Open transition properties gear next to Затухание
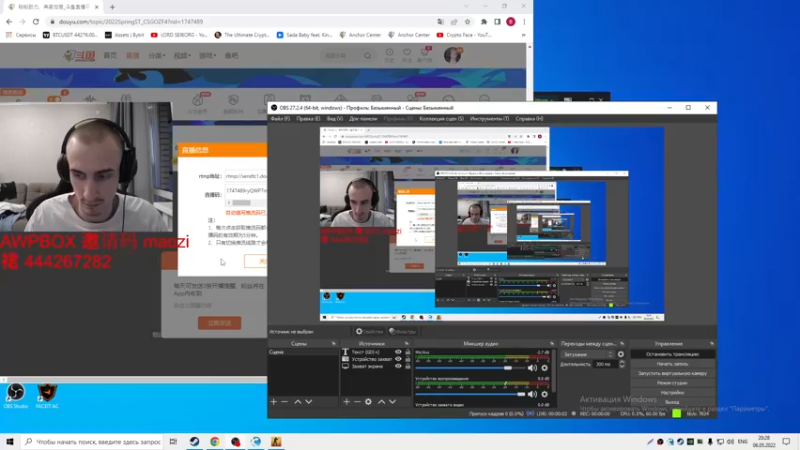This screenshot has width=800, height=450. click(621, 354)
